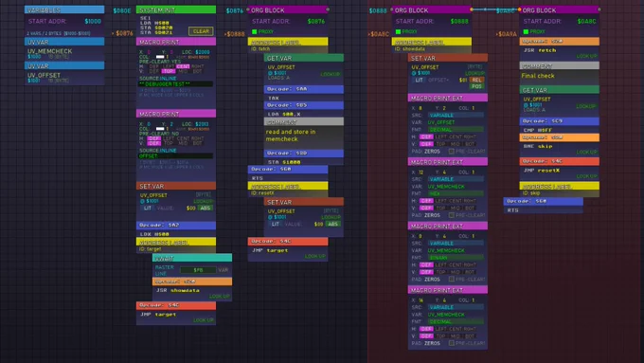
Task: Click REL button in showdata SET VAR
Action: point(476,81)
